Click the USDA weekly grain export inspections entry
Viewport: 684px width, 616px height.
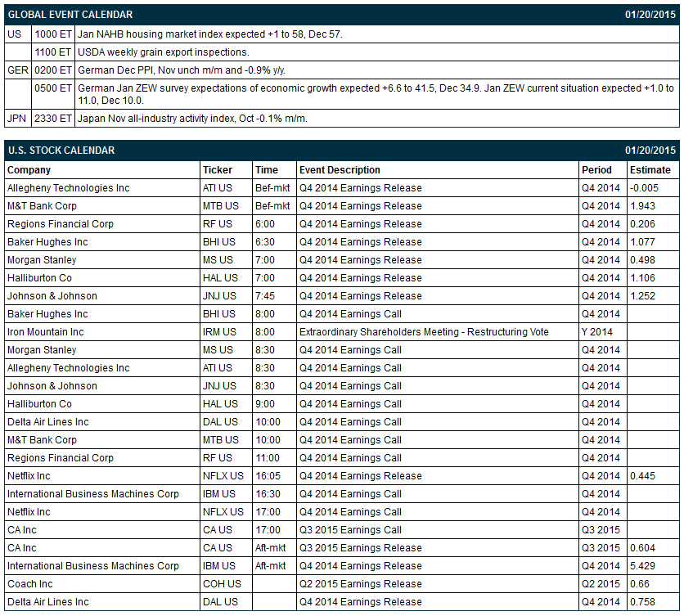point(164,52)
